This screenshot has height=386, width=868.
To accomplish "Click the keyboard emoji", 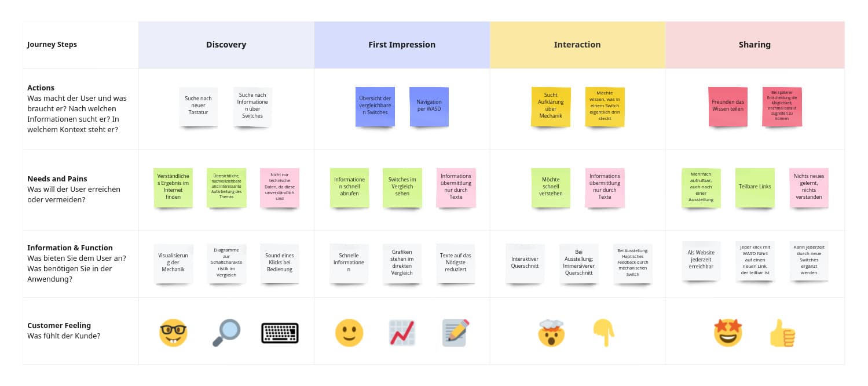I will (x=280, y=333).
